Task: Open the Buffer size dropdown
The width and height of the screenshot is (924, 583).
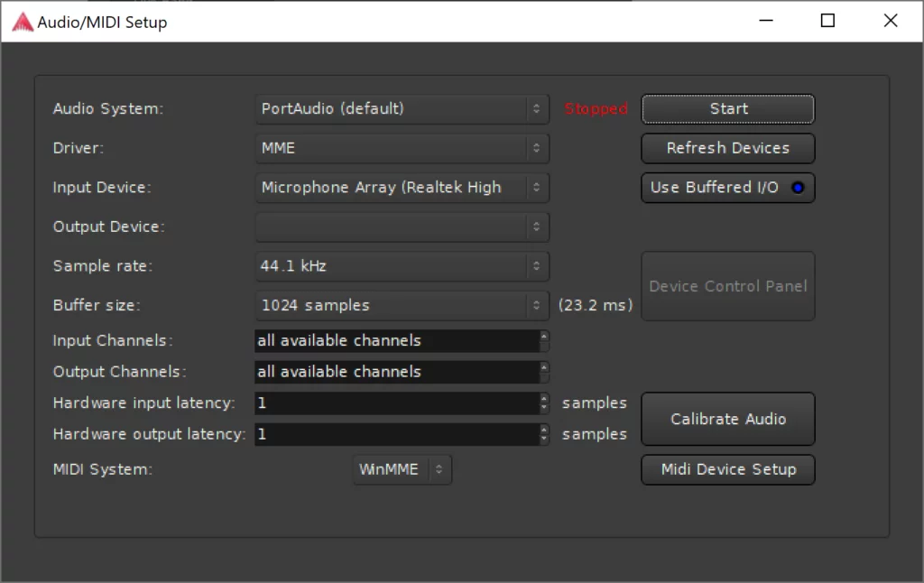Action: click(x=402, y=305)
